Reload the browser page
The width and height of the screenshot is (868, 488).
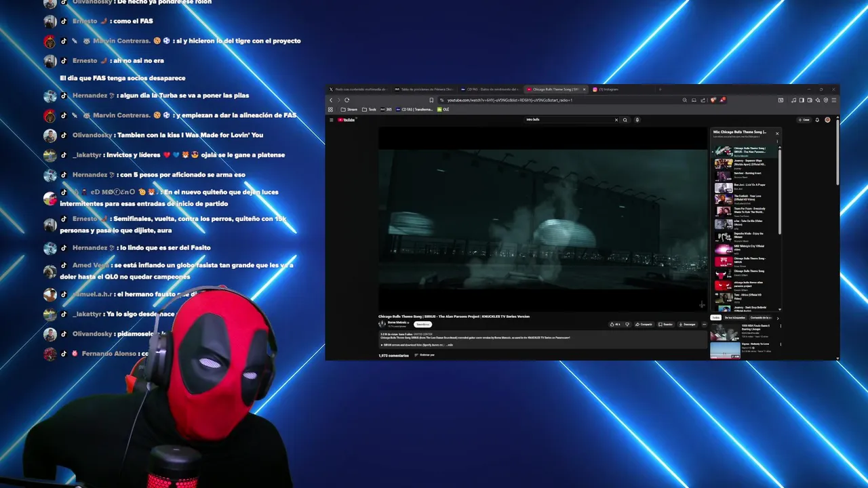[x=347, y=100]
